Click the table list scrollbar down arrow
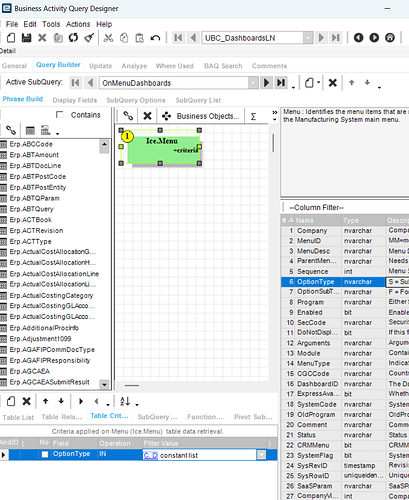Viewport: 409px width, 500px height. coord(104,384)
